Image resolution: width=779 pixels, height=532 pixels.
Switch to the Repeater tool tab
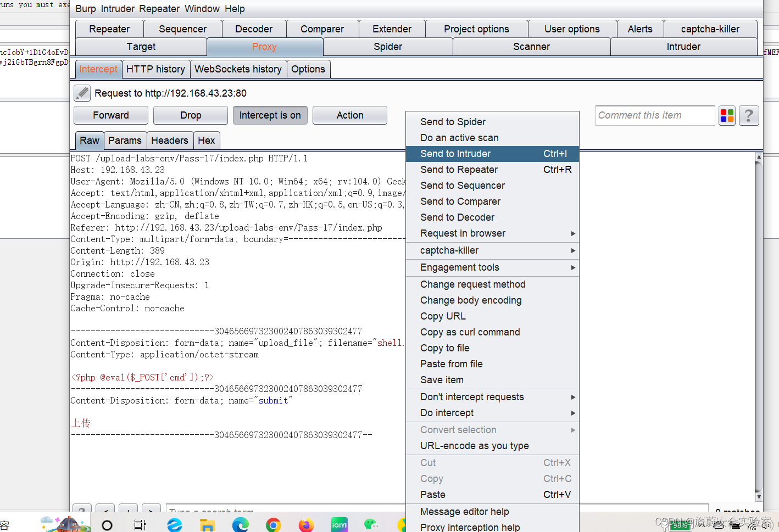(x=109, y=29)
